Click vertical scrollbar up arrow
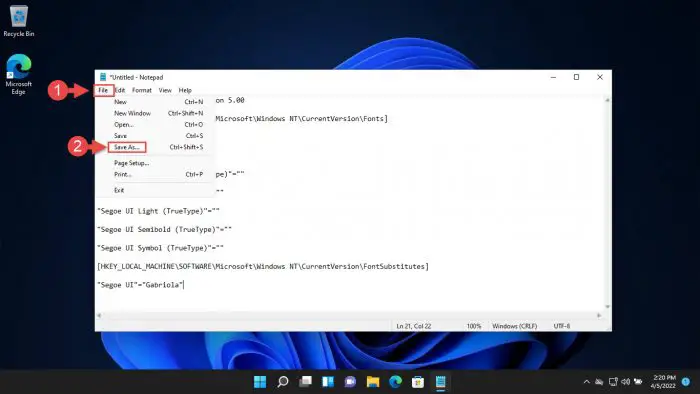Viewport: 700px width, 394px height. pyautogui.click(x=607, y=100)
